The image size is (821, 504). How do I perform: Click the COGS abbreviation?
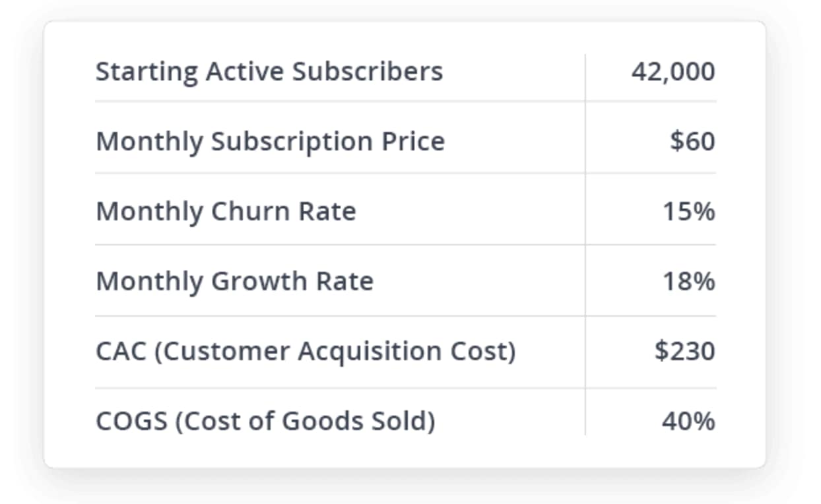131,422
